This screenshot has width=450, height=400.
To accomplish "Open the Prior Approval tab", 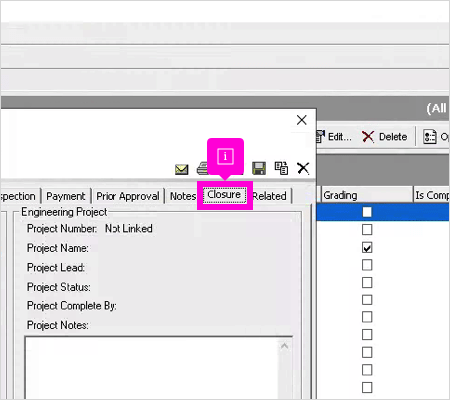I will click(128, 196).
